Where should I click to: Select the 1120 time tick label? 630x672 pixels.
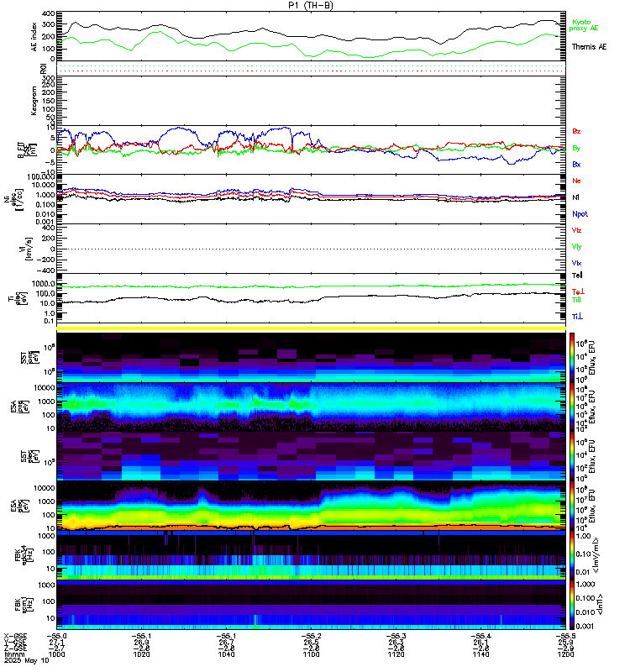[x=396, y=654]
